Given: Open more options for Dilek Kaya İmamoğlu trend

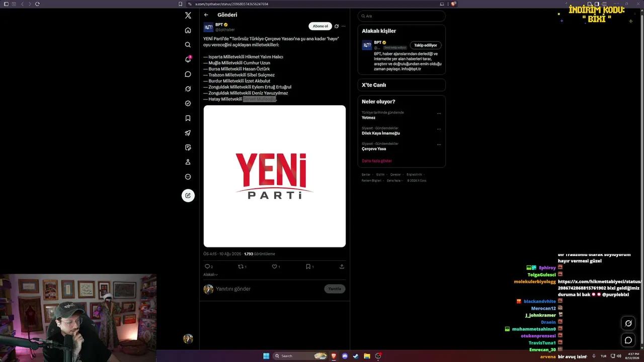Looking at the screenshot, I should coord(439,129).
